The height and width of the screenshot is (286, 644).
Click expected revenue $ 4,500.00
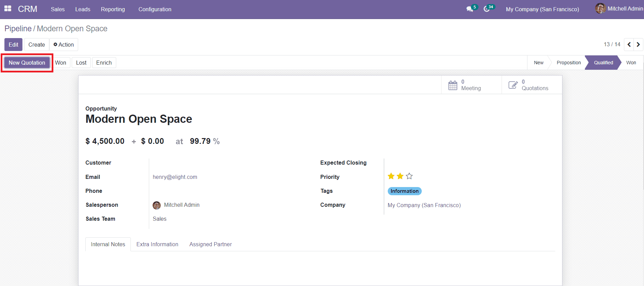coord(105,141)
